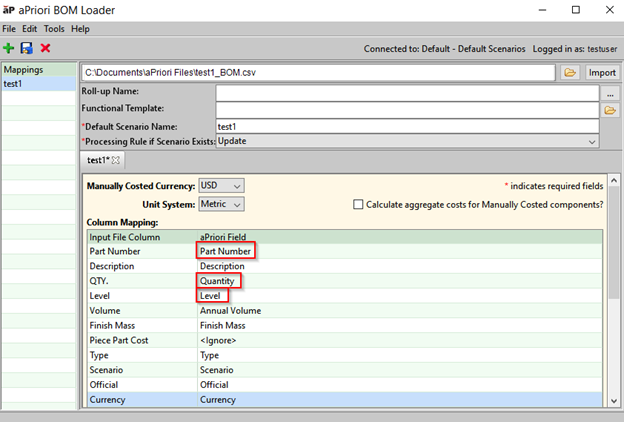624x422 pixels.
Task: Browse for BOM file with folder icon
Action: coord(569,73)
